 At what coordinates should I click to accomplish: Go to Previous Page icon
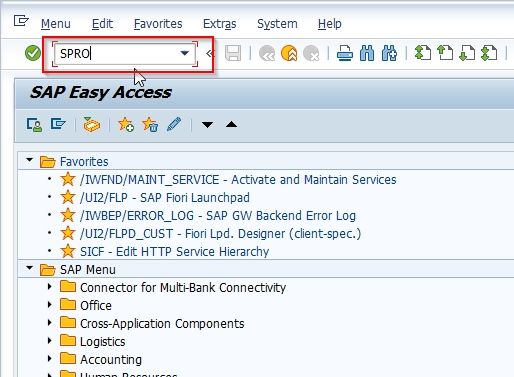(x=445, y=53)
